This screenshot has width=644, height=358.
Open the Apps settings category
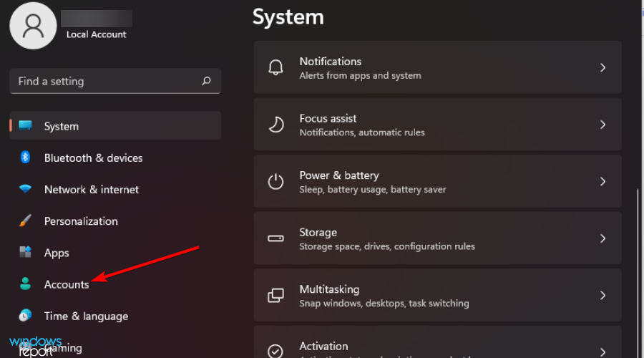pyautogui.click(x=115, y=253)
